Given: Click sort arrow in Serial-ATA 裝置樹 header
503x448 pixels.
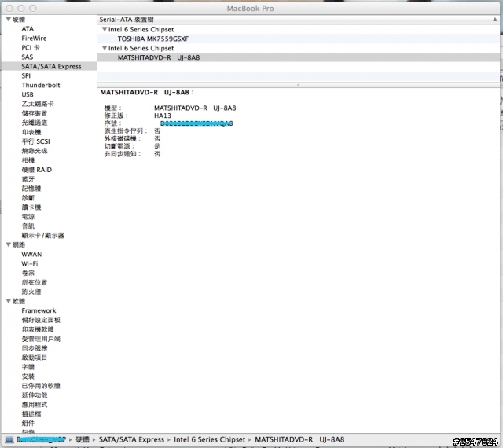Looking at the screenshot, I should pyautogui.click(x=495, y=20).
